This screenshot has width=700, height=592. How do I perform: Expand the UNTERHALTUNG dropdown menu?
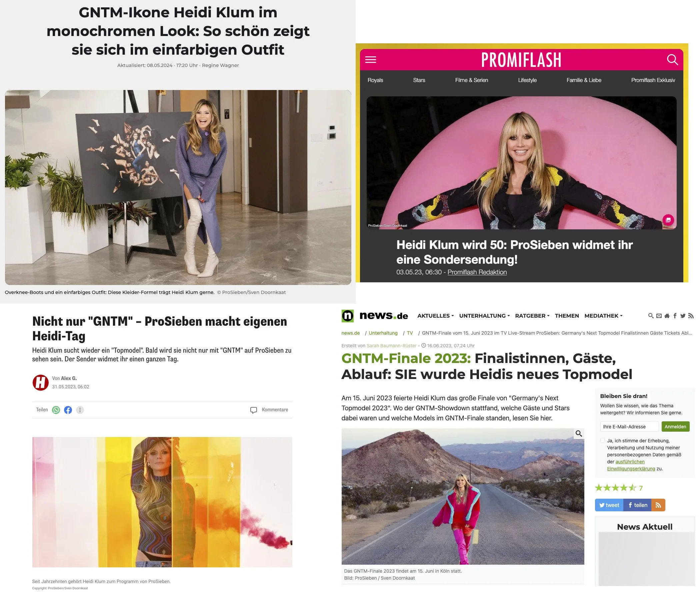(x=484, y=316)
